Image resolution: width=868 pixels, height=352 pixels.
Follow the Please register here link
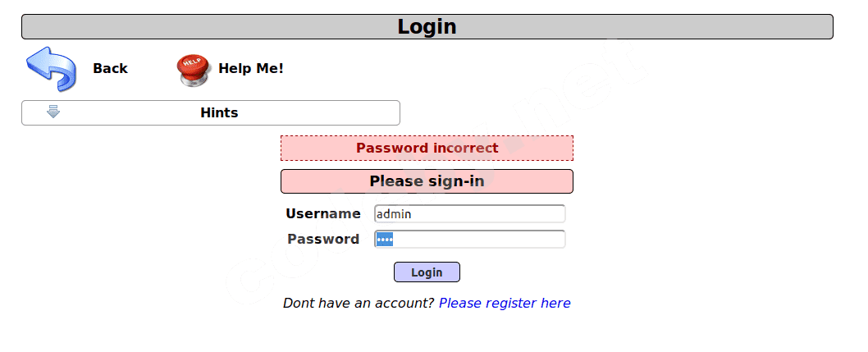[505, 304]
